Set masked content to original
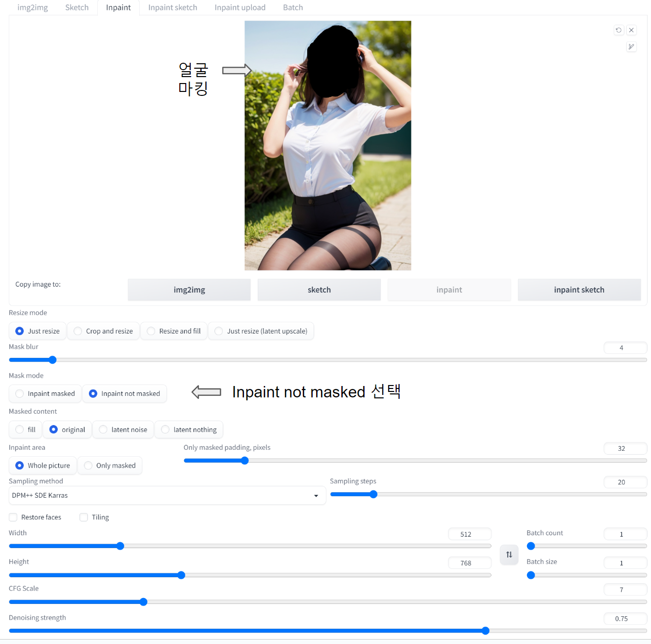This screenshot has width=651, height=644. click(x=67, y=429)
